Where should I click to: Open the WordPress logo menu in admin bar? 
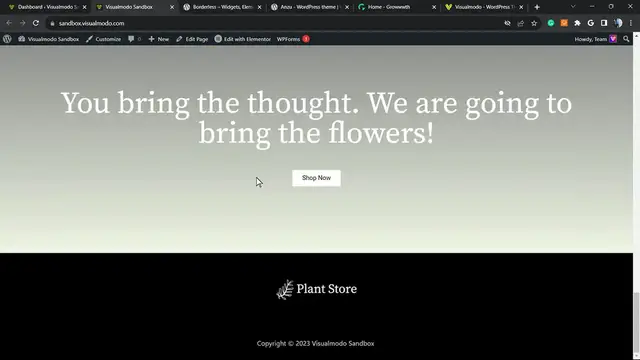tap(7, 39)
